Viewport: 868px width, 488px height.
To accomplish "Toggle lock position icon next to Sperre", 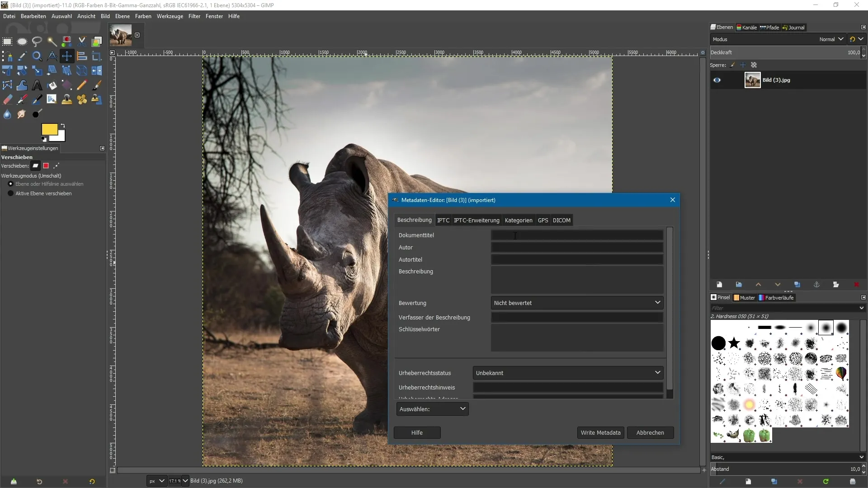I will click(743, 65).
